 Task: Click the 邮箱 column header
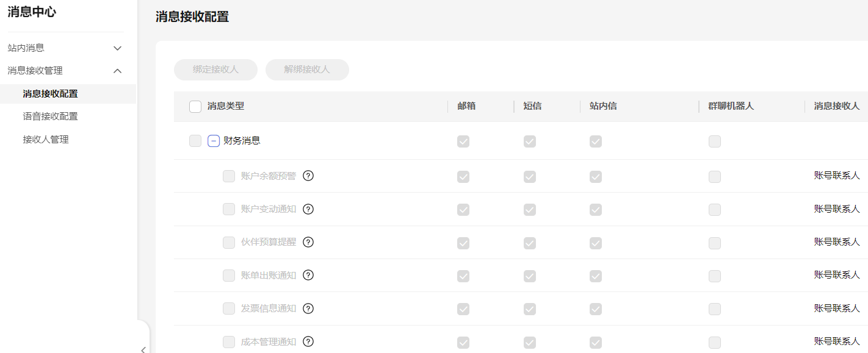click(x=466, y=106)
